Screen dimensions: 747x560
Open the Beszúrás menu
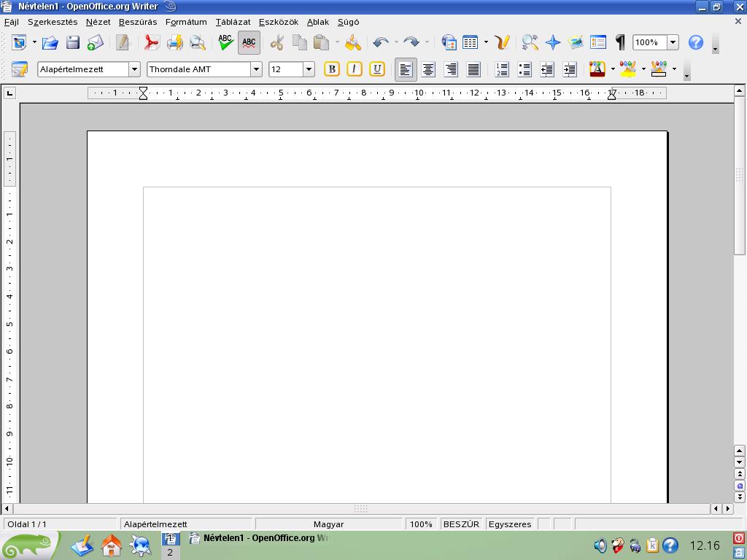[x=138, y=22]
